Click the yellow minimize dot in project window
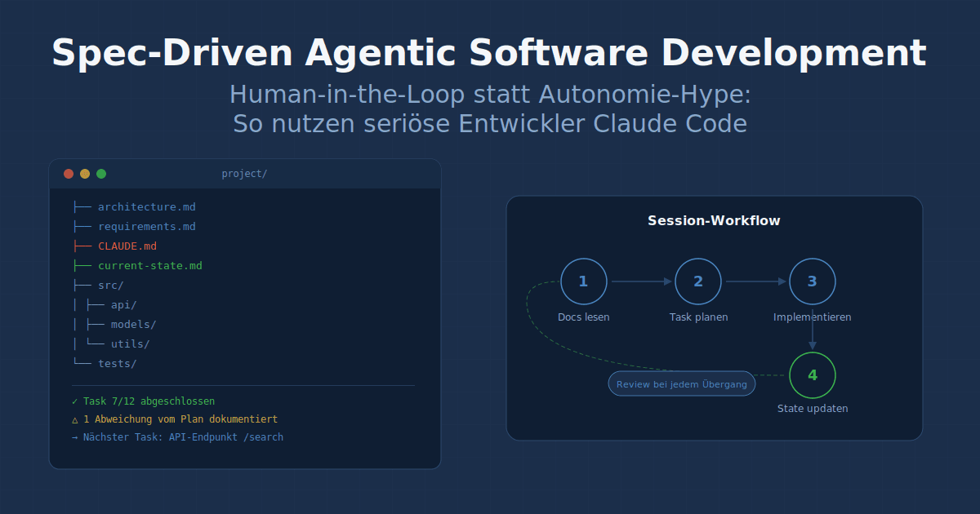Image resolution: width=980 pixels, height=514 pixels. coord(85,174)
